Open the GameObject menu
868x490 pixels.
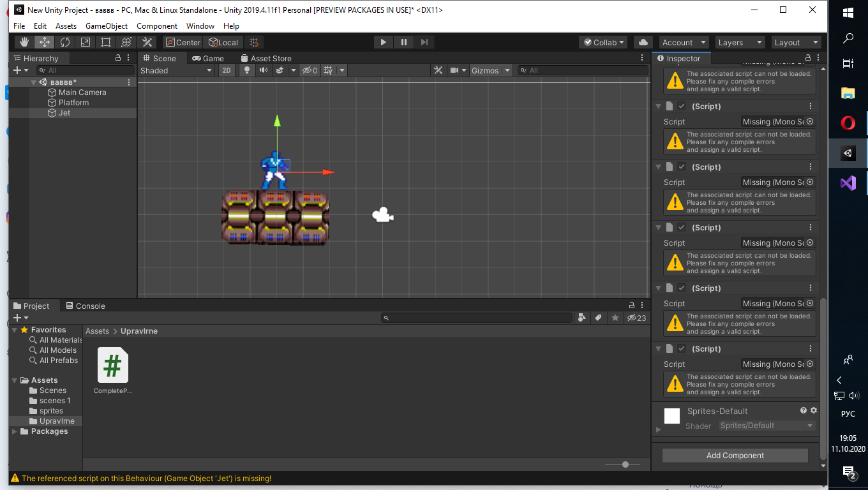107,26
